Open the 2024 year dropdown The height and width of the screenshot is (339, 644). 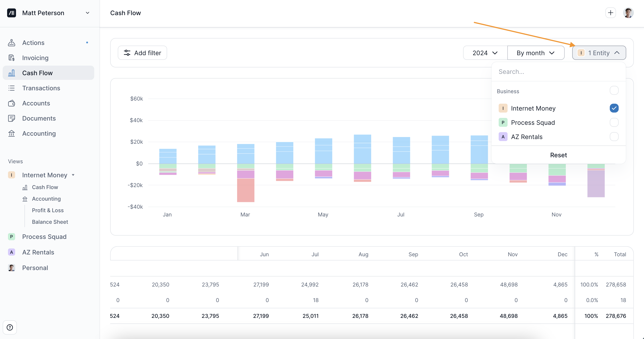click(x=484, y=52)
